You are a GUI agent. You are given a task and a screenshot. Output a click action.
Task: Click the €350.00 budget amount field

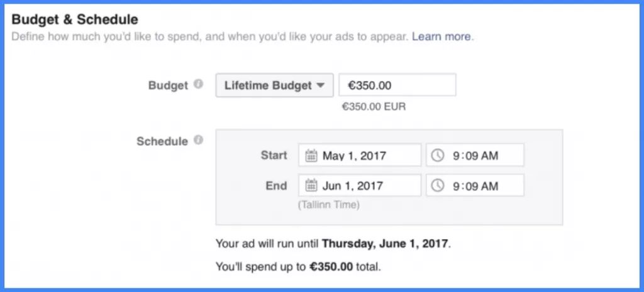tap(397, 85)
